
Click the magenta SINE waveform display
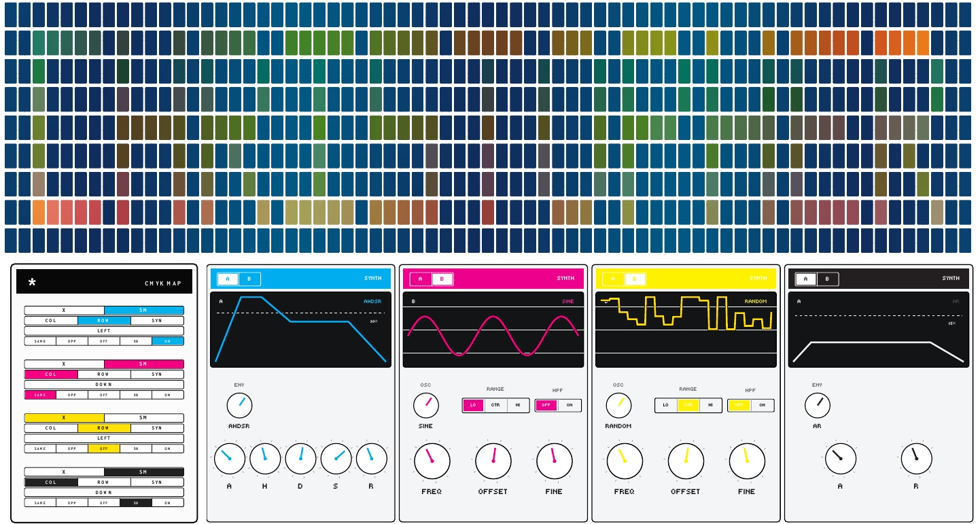pyautogui.click(x=493, y=330)
